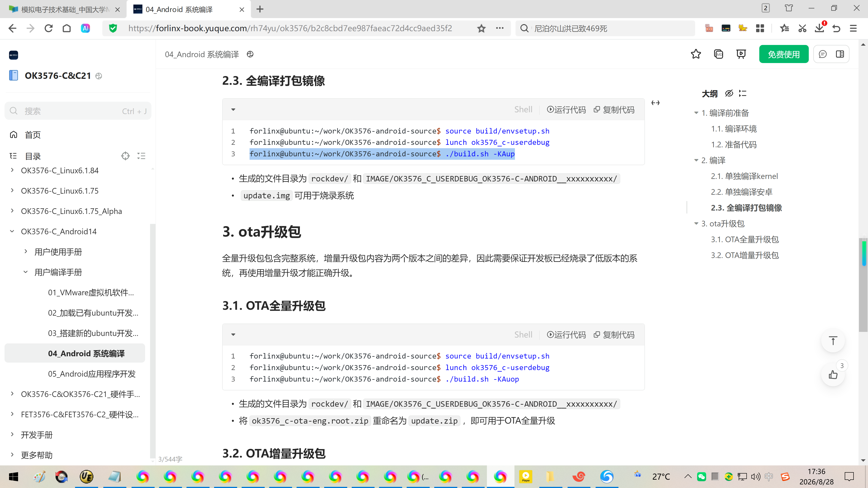Viewport: 868px width, 488px height.
Task: Open the 01_VMware虚拟机软件 document
Action: coord(91,292)
